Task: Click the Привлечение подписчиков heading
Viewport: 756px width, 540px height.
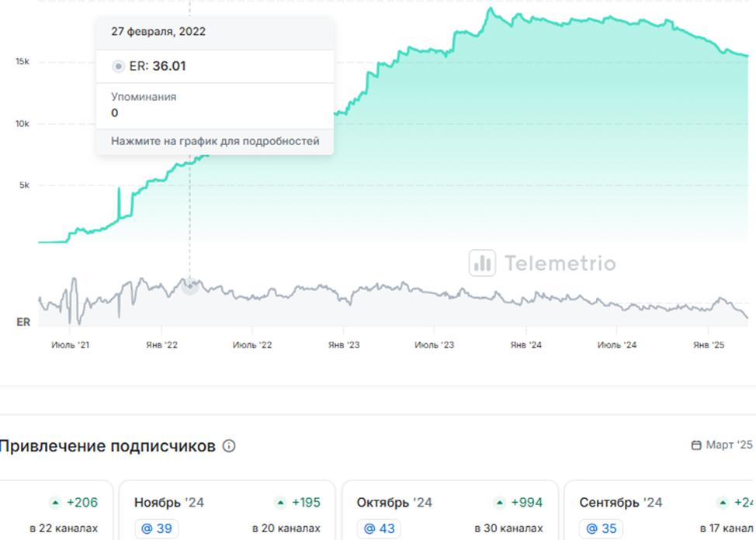Action: click(x=108, y=446)
